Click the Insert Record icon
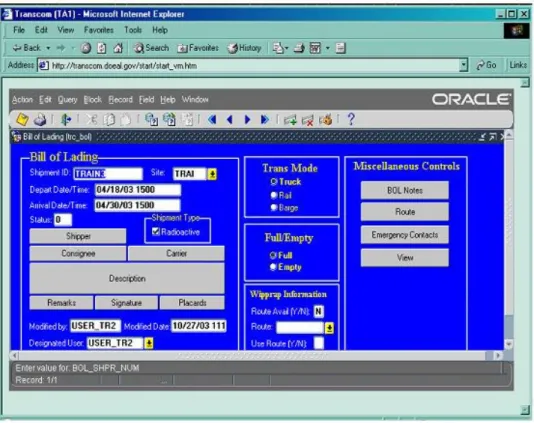The image size is (534, 423). pyautogui.click(x=290, y=120)
